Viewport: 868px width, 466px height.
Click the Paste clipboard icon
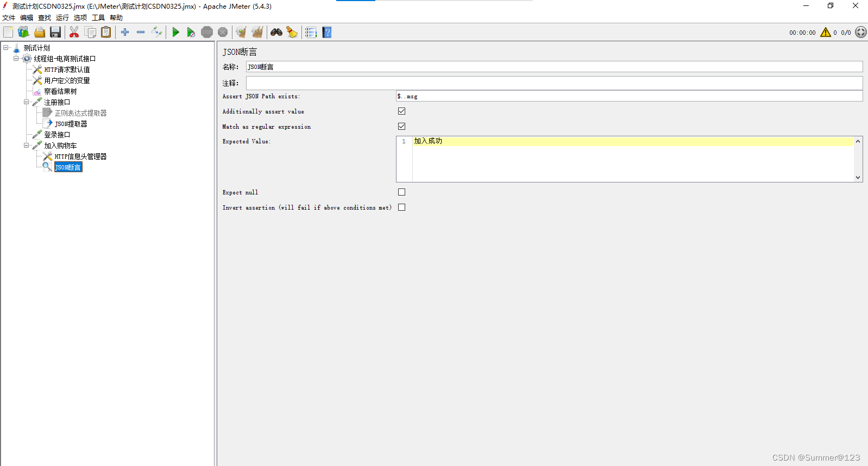point(106,33)
